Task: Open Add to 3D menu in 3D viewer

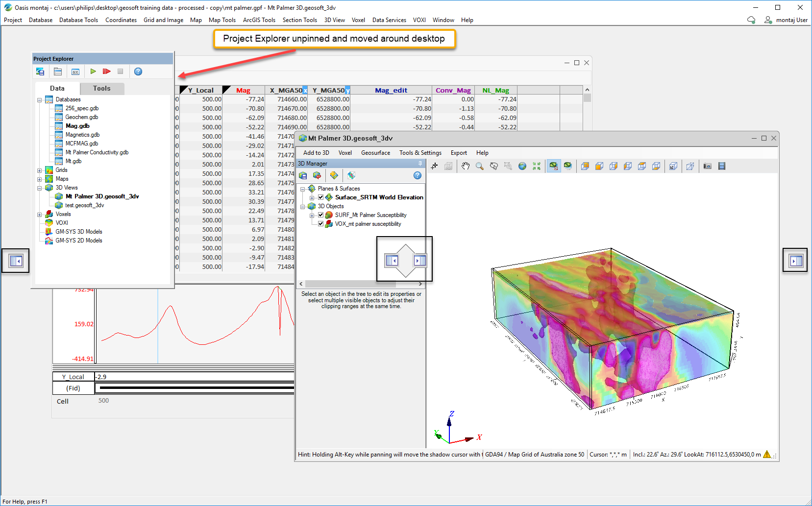Action: (316, 153)
